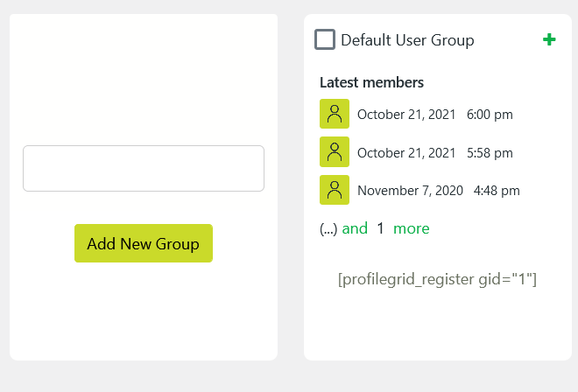Select the October 21, 2021 5:58 pm entry
The width and height of the screenshot is (578, 392).
pyautogui.click(x=435, y=153)
